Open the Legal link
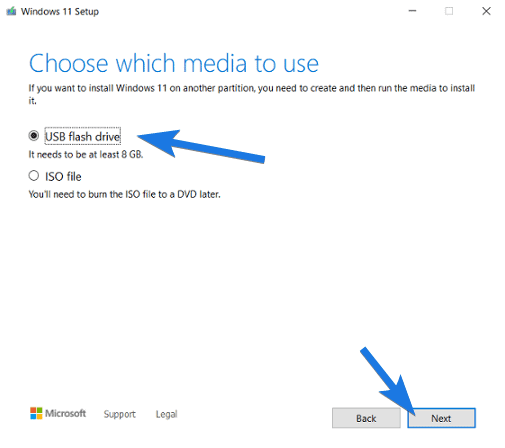Viewport: 505px width, 448px height. click(x=166, y=414)
